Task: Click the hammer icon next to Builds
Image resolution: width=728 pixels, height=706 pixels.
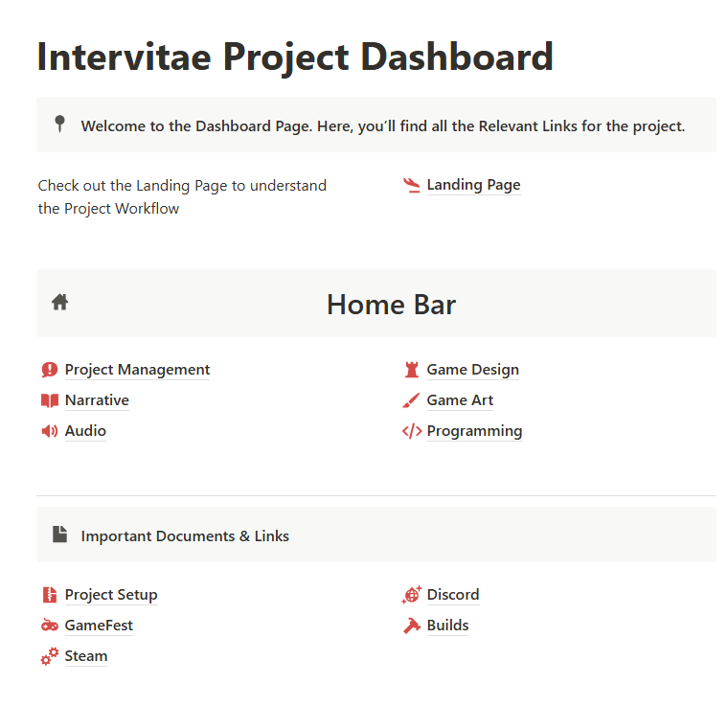Action: click(x=412, y=626)
